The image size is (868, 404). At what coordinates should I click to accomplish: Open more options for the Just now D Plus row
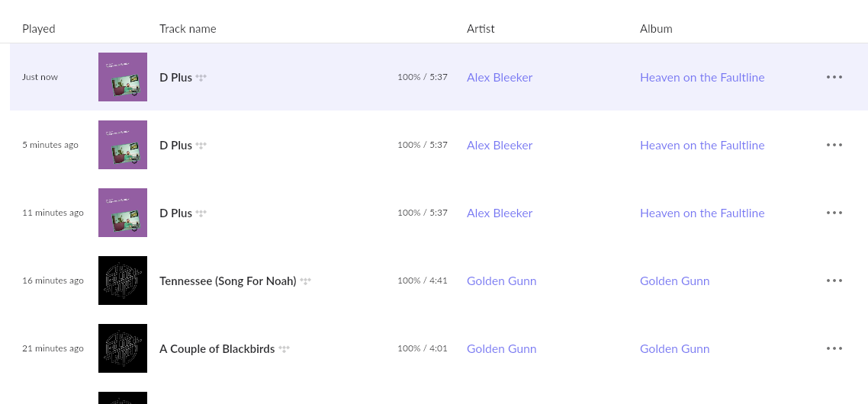point(834,77)
